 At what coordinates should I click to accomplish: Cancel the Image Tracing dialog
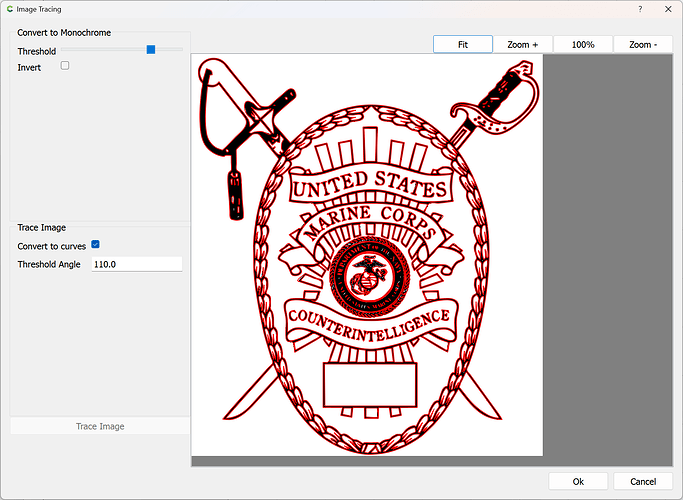click(643, 481)
